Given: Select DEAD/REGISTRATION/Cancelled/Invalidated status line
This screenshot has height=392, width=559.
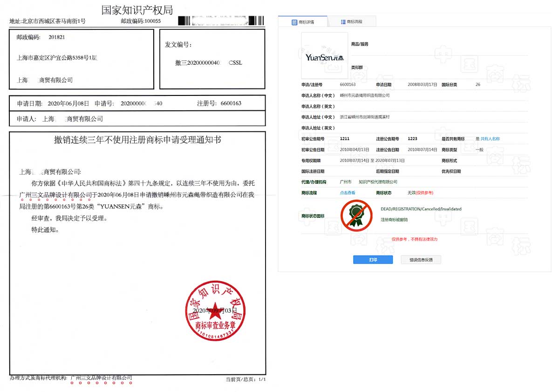Looking at the screenshot, I should click(x=421, y=209).
